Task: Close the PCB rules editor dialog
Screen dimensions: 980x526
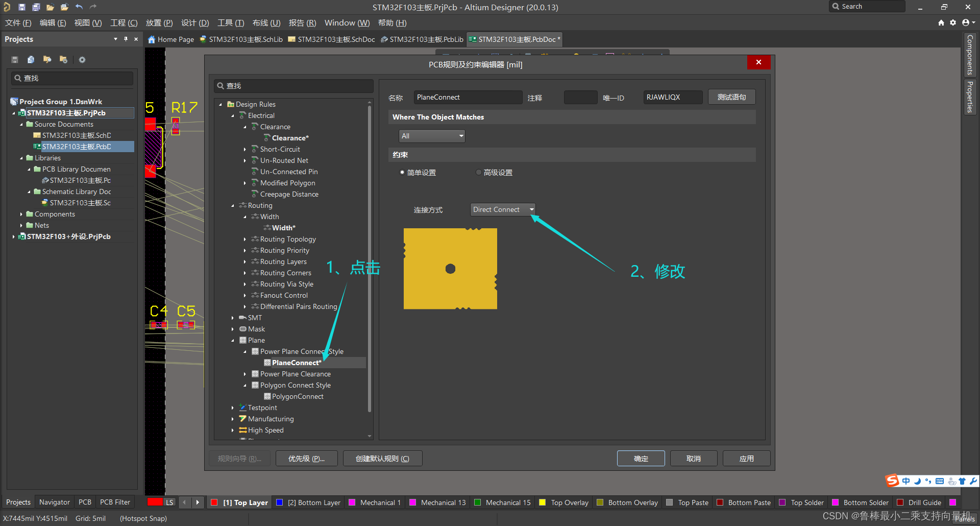Action: 758,62
